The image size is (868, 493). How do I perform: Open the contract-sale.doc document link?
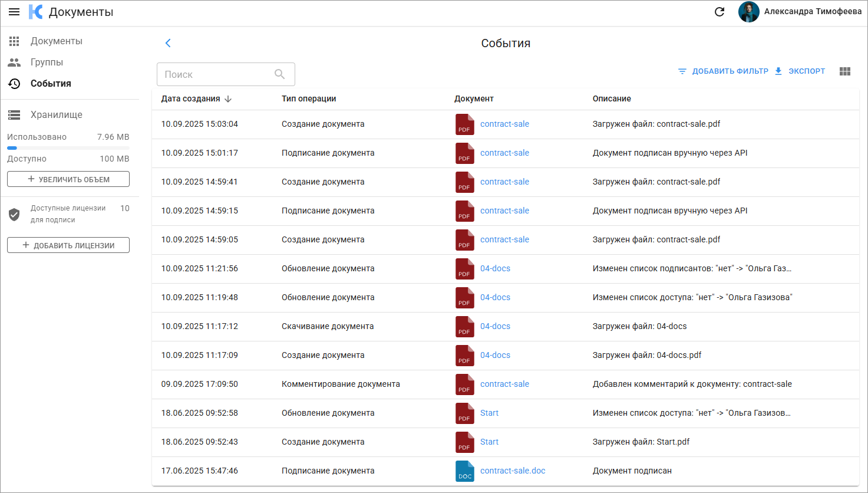point(513,471)
